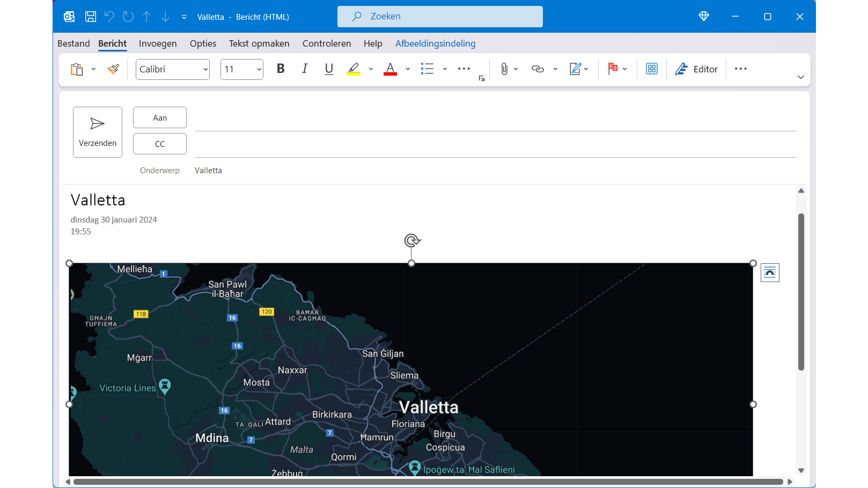Click the follow-up flag icon

click(x=613, y=69)
